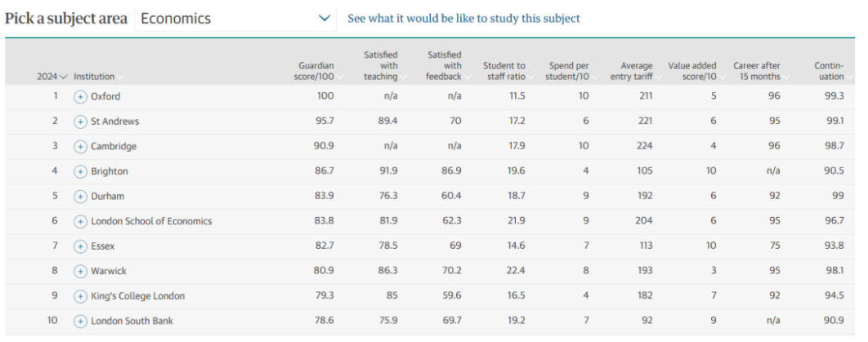Open the Economics subject area dropdown
This screenshot has width=868, height=342.
point(235,19)
